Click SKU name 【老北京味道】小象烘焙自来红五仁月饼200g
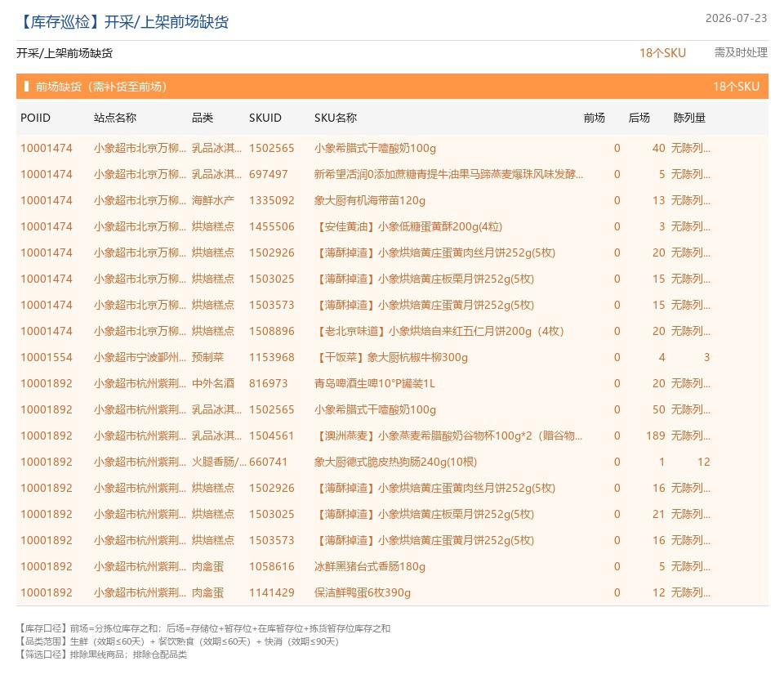Viewport: 784px width, 679px height. (439, 331)
